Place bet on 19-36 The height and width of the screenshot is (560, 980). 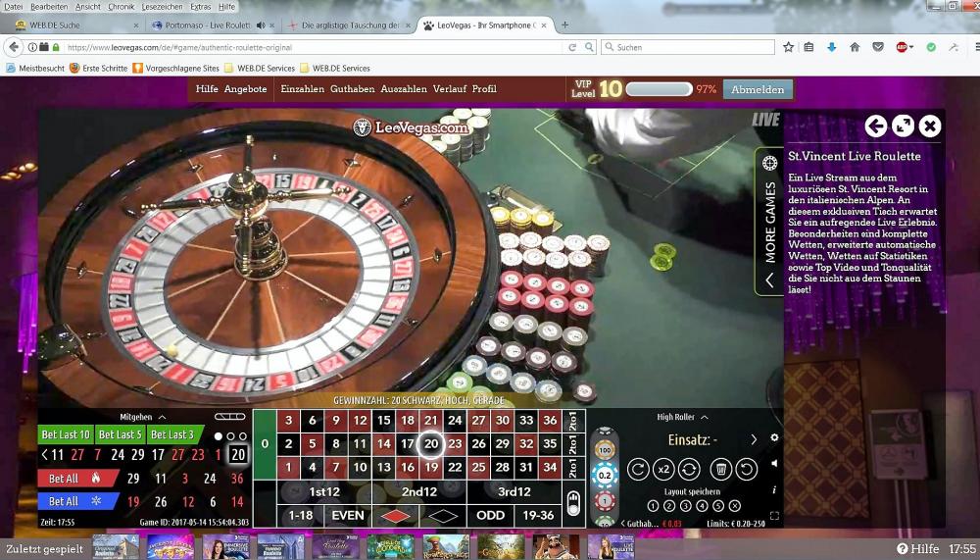(538, 516)
